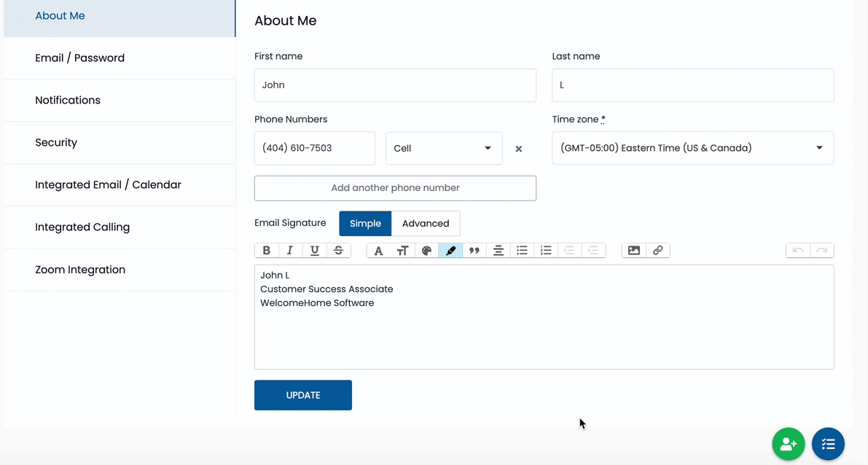Viewport: 868px width, 465px height.
Task: Open Integrated Email / Calendar settings
Action: (x=120, y=185)
